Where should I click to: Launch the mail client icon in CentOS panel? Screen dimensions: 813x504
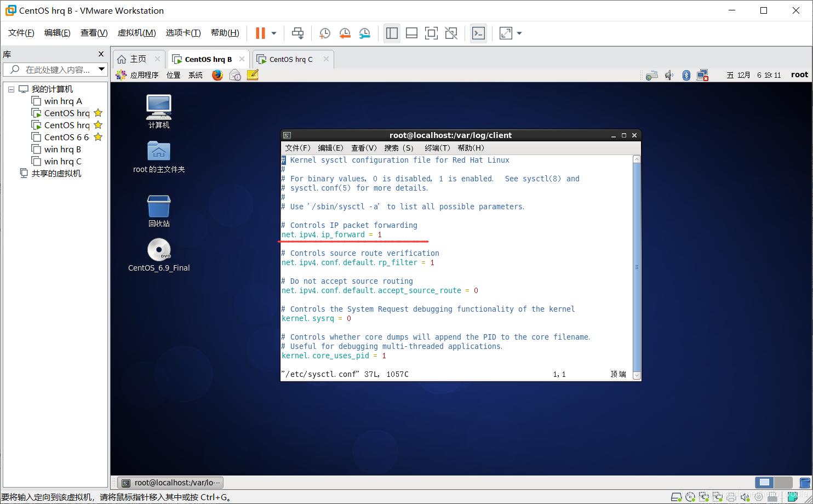pos(235,75)
